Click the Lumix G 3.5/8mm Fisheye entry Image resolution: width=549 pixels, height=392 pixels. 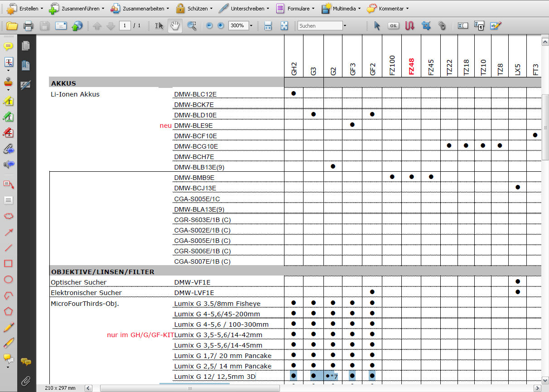217,303
